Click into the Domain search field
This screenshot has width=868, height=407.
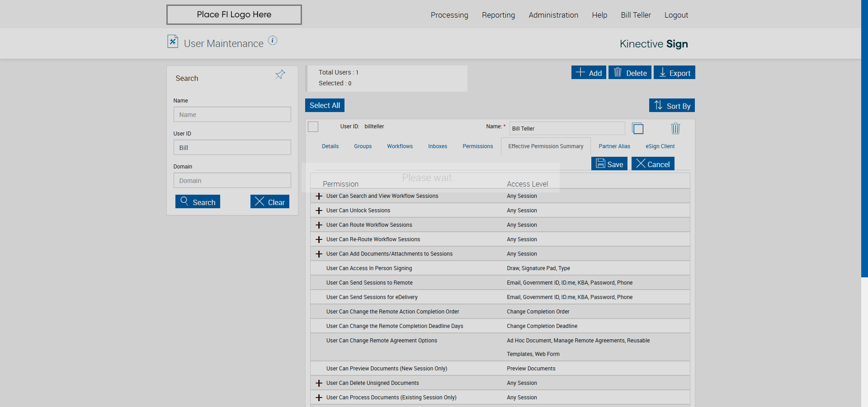(x=232, y=181)
